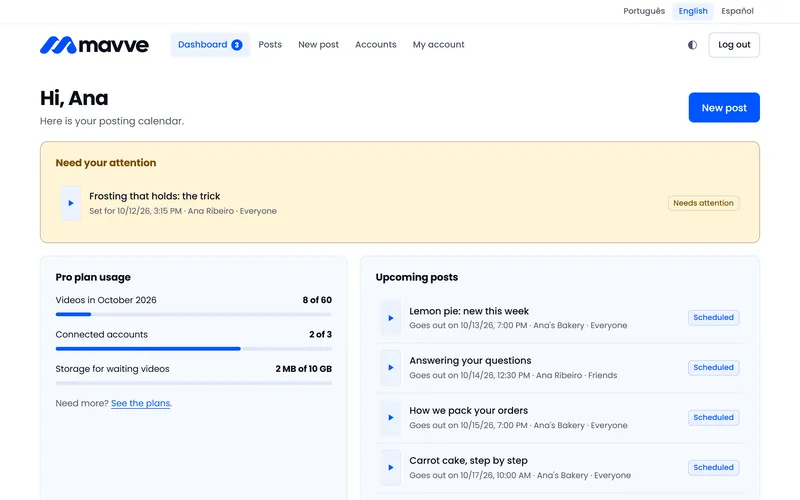The height and width of the screenshot is (500, 800).
Task: Click the 'Goes out on 10/13/26, 7:00 PM' line
Action: (x=518, y=325)
